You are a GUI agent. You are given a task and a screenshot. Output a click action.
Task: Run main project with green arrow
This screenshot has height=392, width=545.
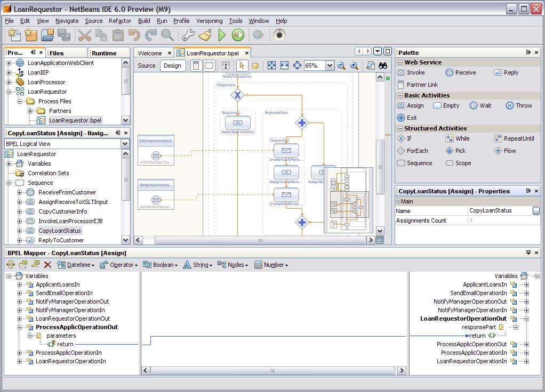[222, 35]
